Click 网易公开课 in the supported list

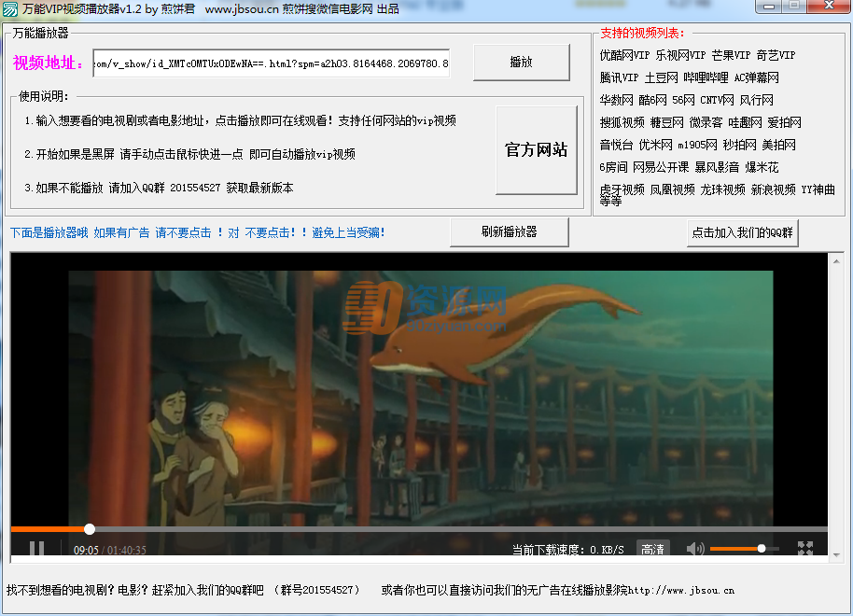(661, 167)
